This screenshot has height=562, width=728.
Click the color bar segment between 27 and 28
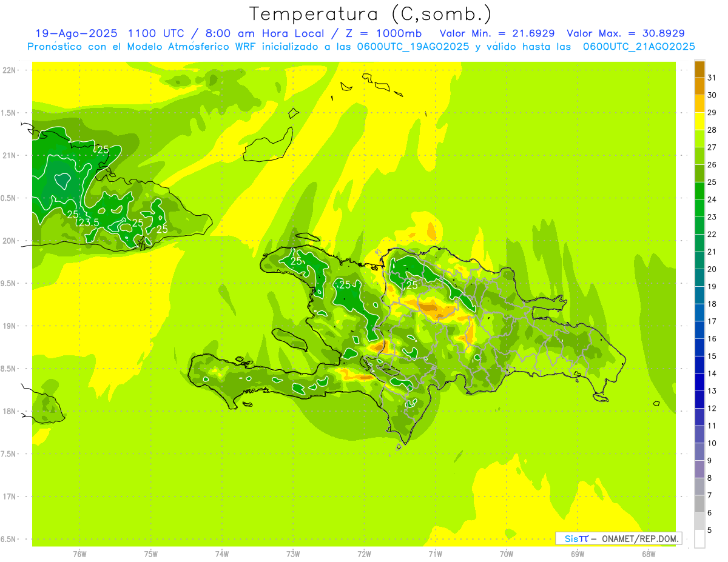click(x=699, y=138)
